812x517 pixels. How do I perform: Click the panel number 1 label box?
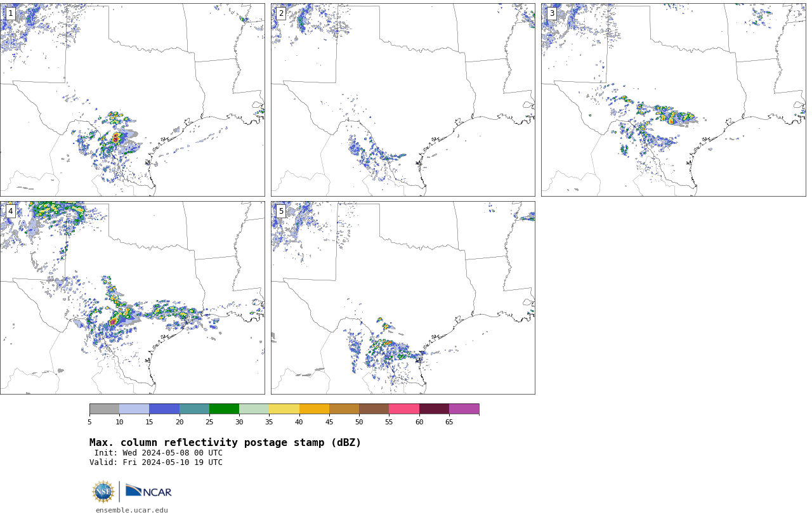[10, 13]
